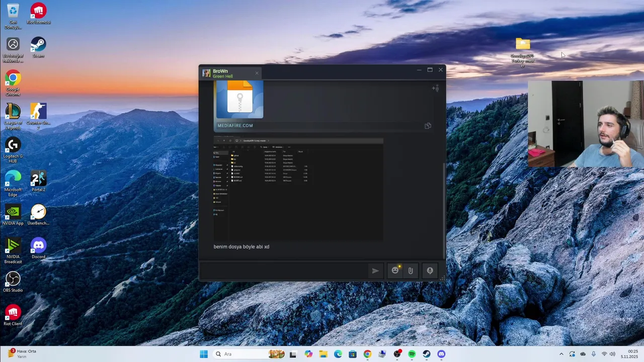Open Microsoft Store from the taskbar
The height and width of the screenshot is (362, 644).
[353, 354]
